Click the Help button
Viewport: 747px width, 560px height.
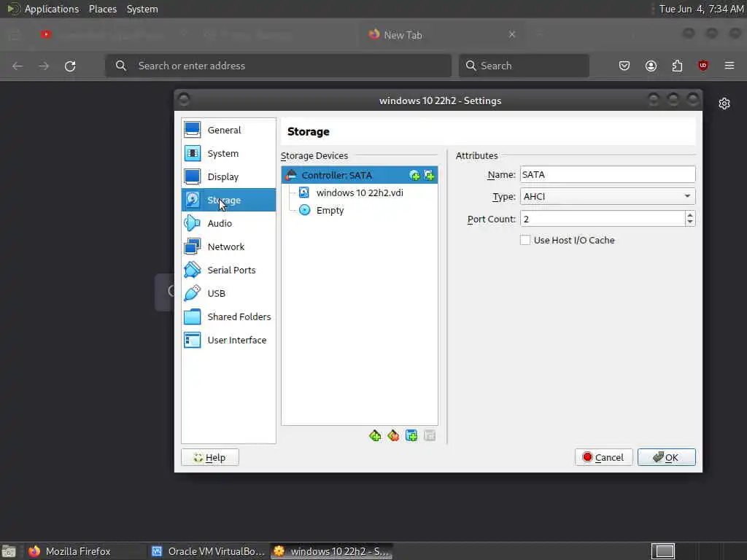click(210, 458)
